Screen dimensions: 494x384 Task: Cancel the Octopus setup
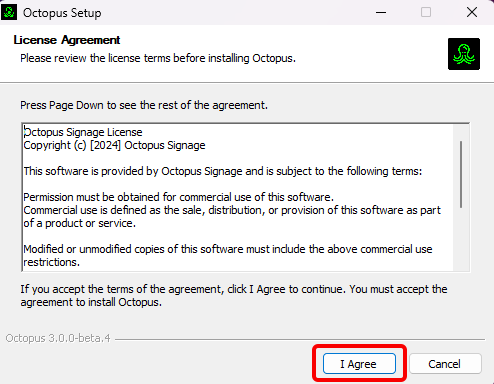point(445,364)
